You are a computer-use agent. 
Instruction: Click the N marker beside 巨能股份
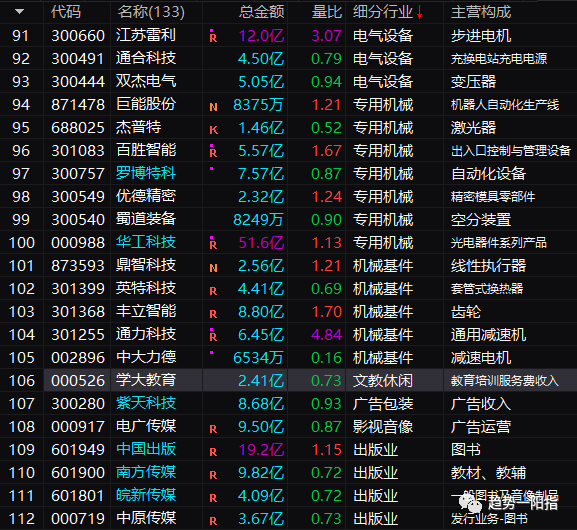[x=213, y=107]
